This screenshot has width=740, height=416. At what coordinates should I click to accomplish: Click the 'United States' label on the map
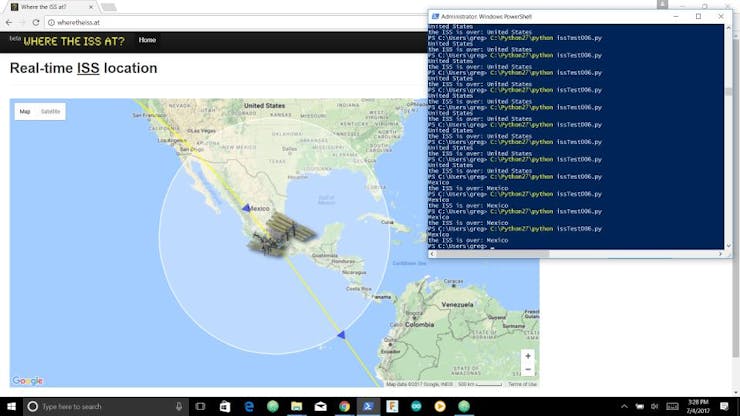[x=264, y=106]
